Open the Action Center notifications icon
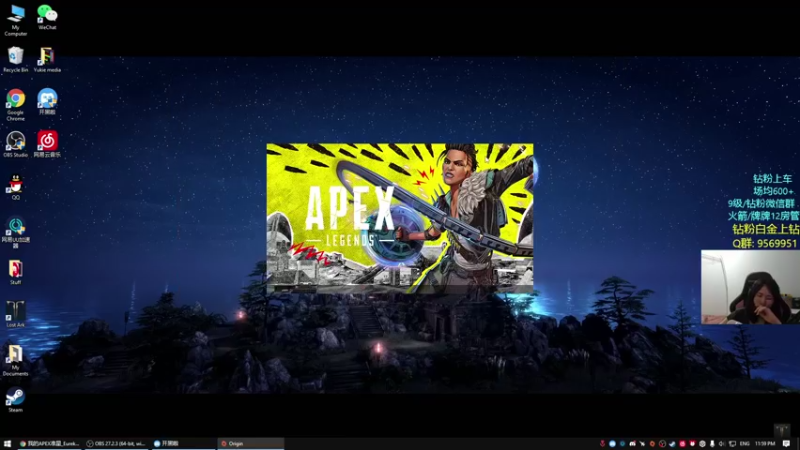Image resolution: width=800 pixels, height=450 pixels. click(786, 444)
